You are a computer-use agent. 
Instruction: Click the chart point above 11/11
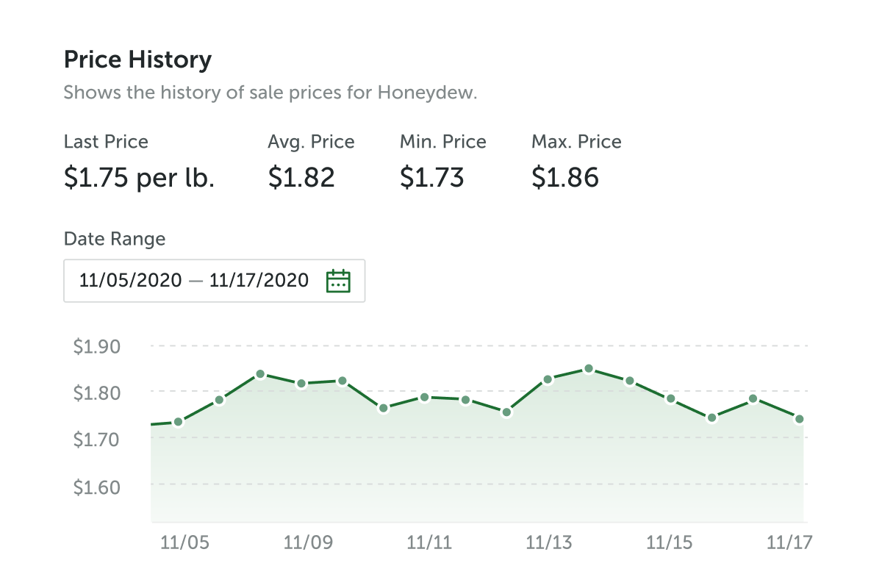pyautogui.click(x=424, y=397)
